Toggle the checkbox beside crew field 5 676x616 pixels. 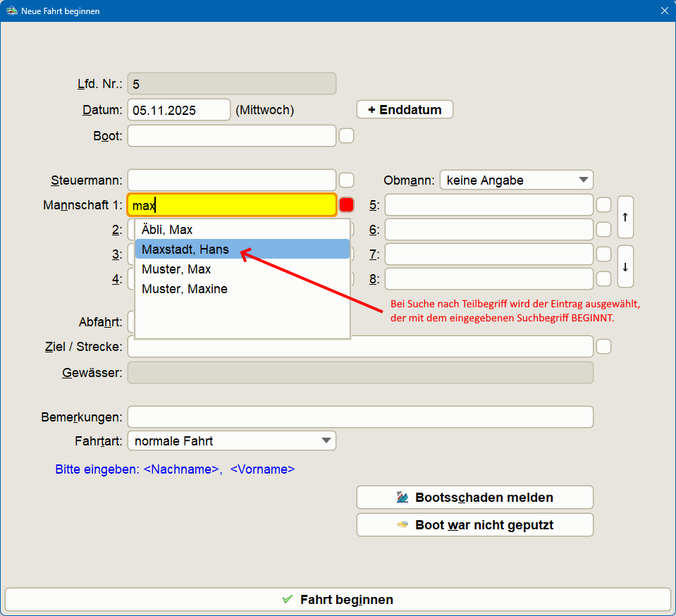pyautogui.click(x=603, y=205)
